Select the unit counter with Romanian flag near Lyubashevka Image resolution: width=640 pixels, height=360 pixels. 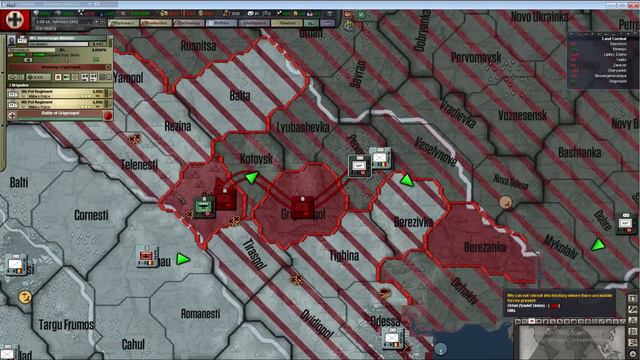380,159
